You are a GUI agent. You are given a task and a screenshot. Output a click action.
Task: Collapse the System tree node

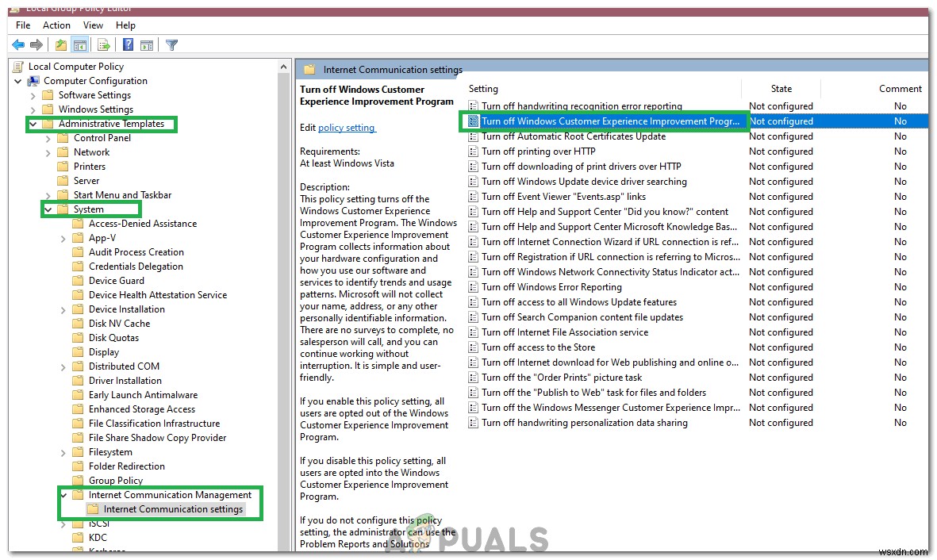[48, 209]
